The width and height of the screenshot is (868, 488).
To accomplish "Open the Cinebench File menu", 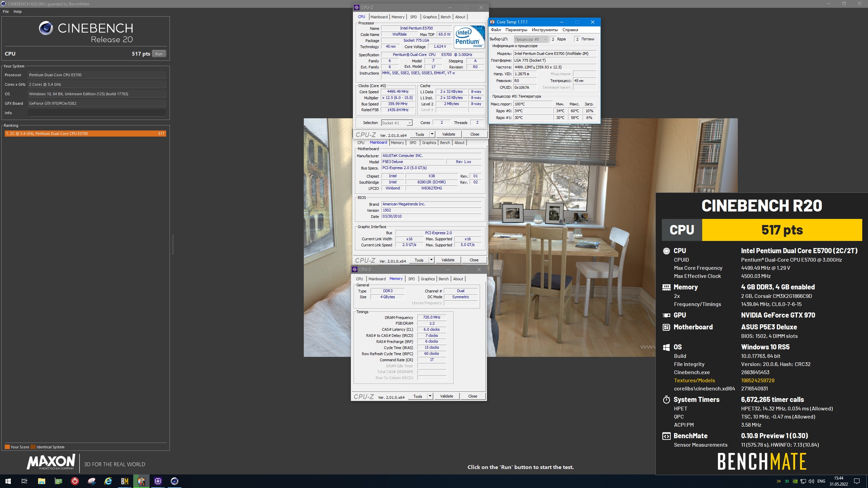I will pyautogui.click(x=6, y=12).
